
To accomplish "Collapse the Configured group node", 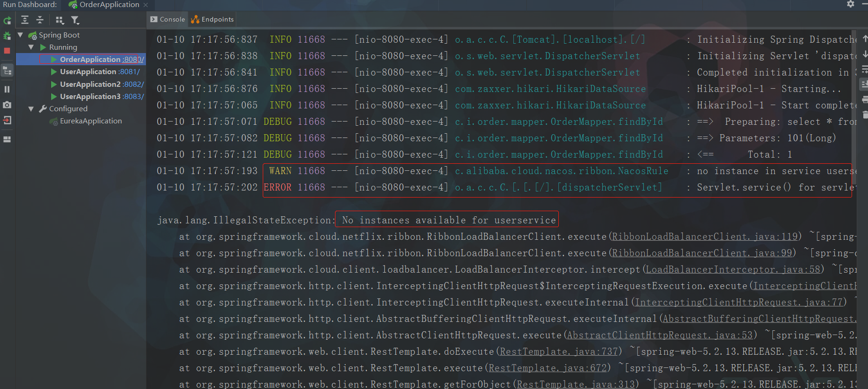I will coord(31,108).
